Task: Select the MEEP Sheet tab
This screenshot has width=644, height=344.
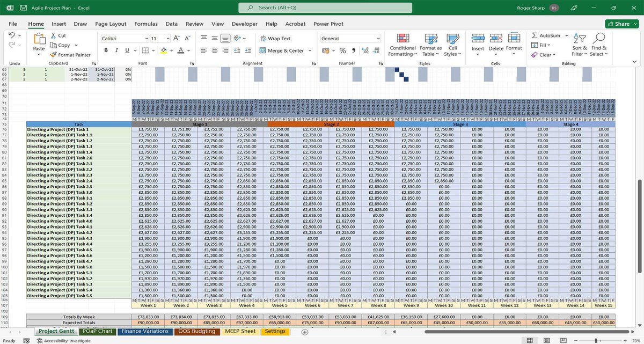Action: [240, 332]
